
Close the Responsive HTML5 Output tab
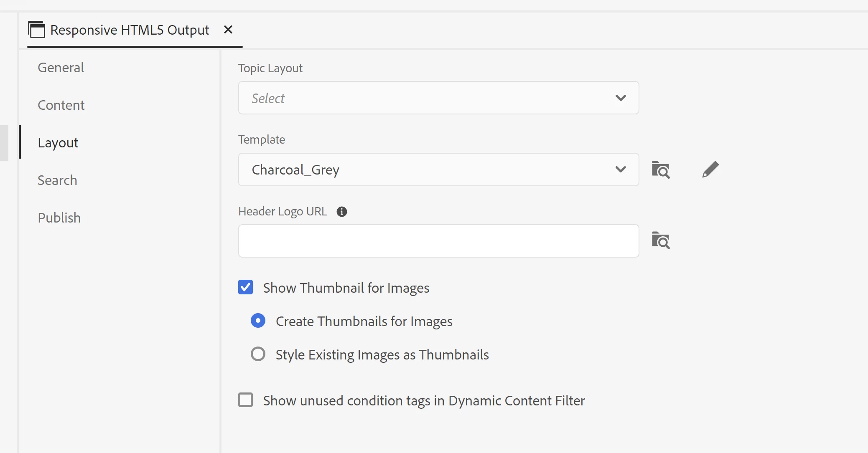228,30
